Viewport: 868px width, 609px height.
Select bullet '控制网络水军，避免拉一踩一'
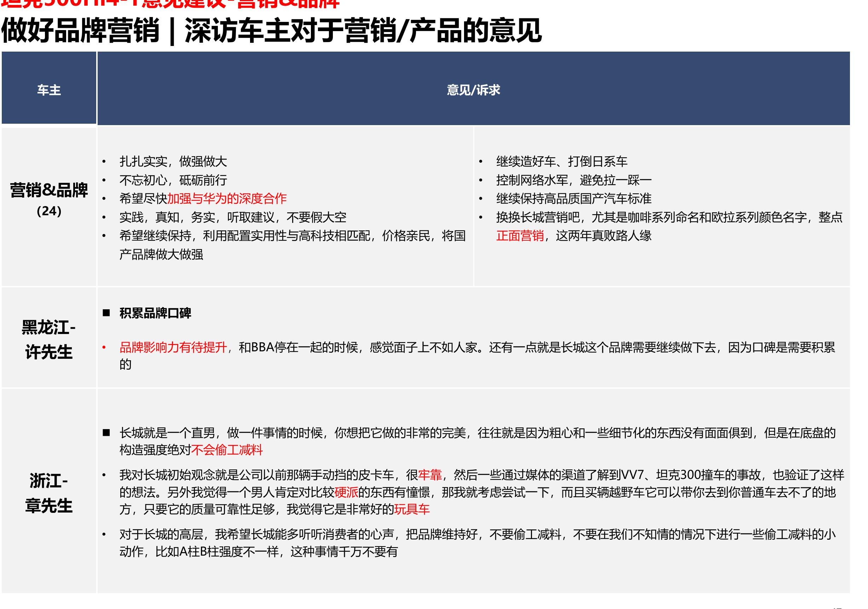[574, 180]
